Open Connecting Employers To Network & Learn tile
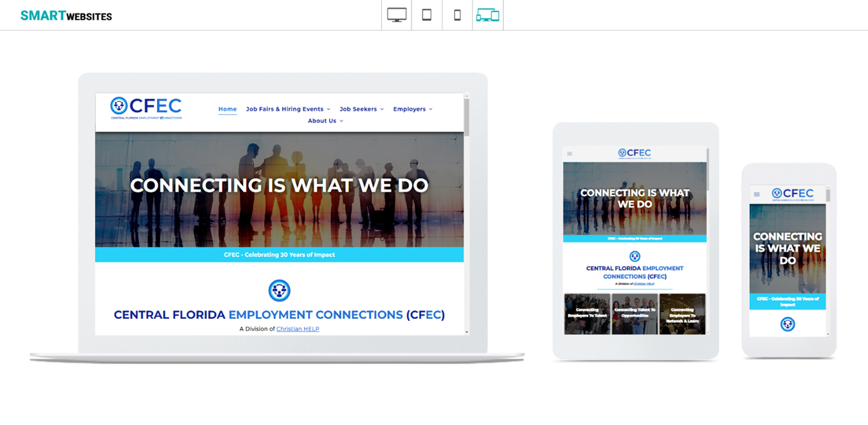Image resolution: width=868 pixels, height=425 pixels. [x=682, y=314]
